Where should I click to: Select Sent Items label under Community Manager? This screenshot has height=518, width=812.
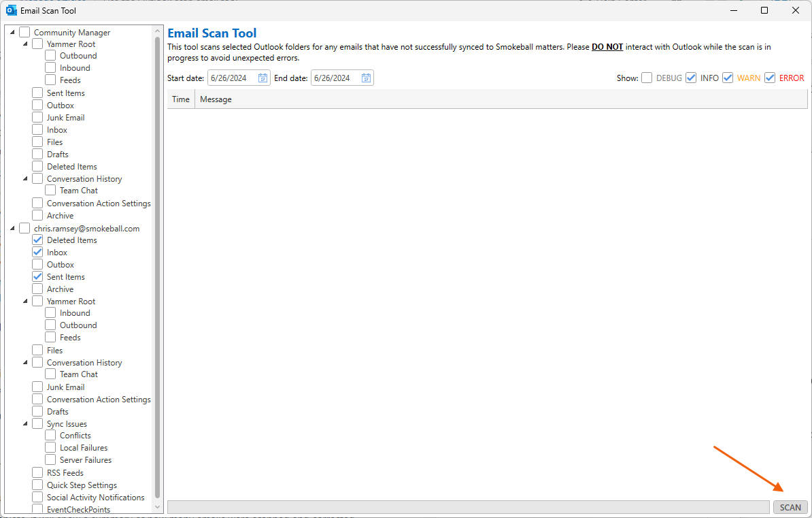click(x=66, y=93)
